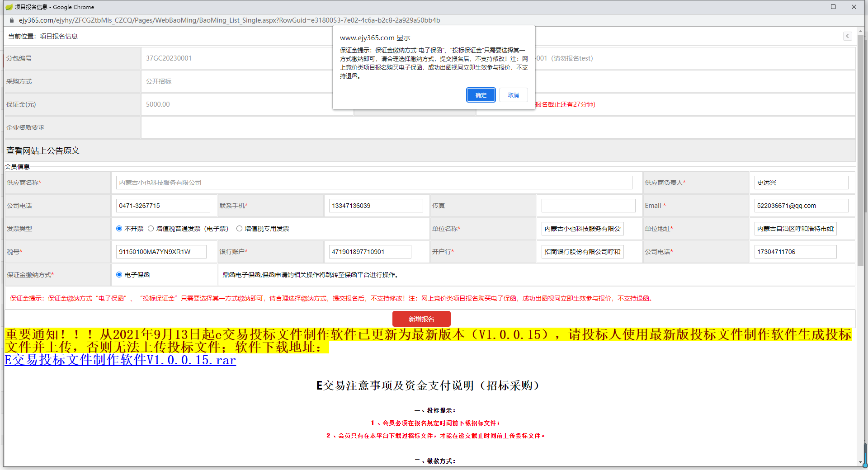Cancel the dialog with 取消
Viewport: 868px width, 470px height.
coord(514,95)
